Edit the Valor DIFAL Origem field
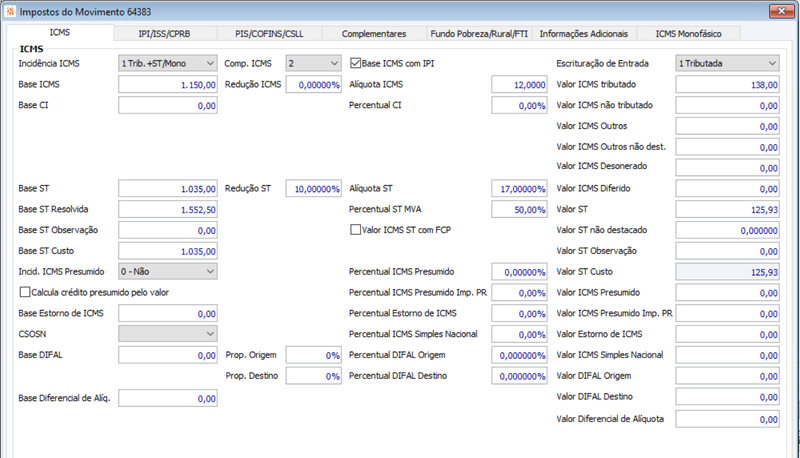The image size is (800, 458). (728, 376)
